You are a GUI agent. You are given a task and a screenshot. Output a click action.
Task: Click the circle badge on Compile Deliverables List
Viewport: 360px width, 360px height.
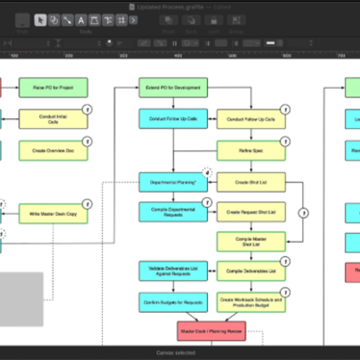coord(285,261)
